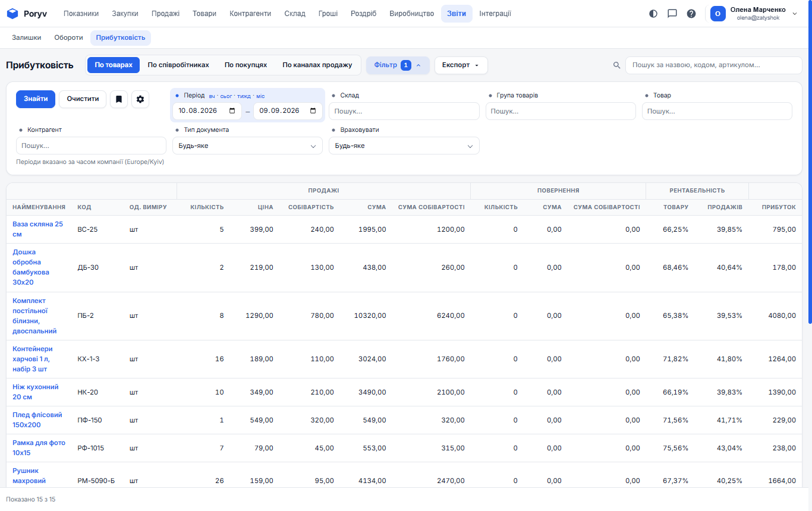Open the Експорт dropdown

click(x=461, y=65)
